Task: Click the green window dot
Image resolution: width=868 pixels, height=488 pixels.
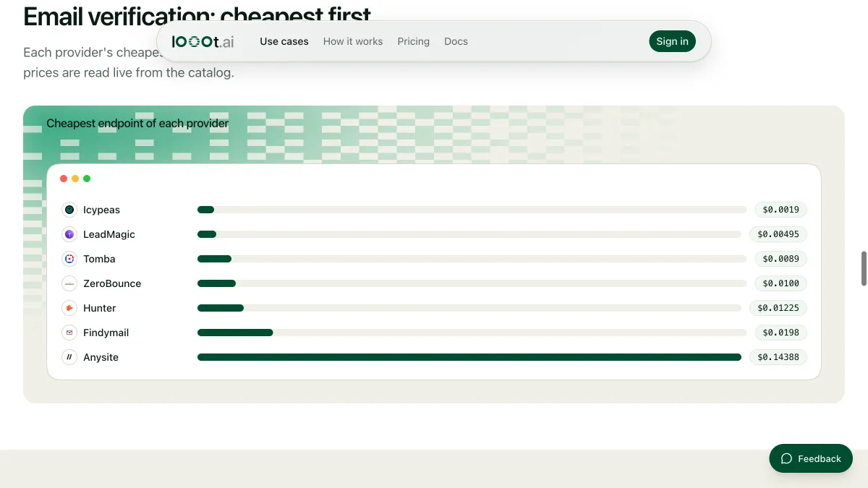Action: pyautogui.click(x=87, y=179)
